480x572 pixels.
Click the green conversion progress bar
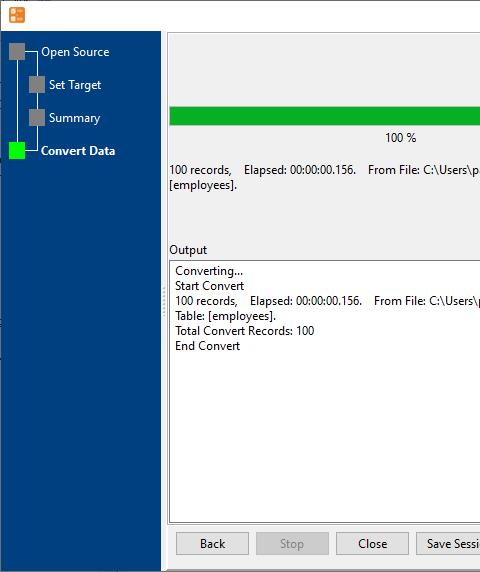[x=325, y=116]
